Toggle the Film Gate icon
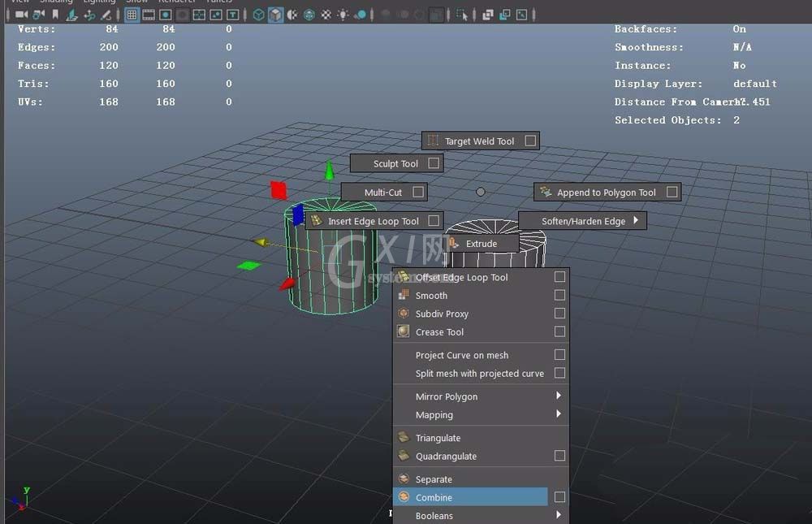The image size is (812, 524). coord(149,15)
